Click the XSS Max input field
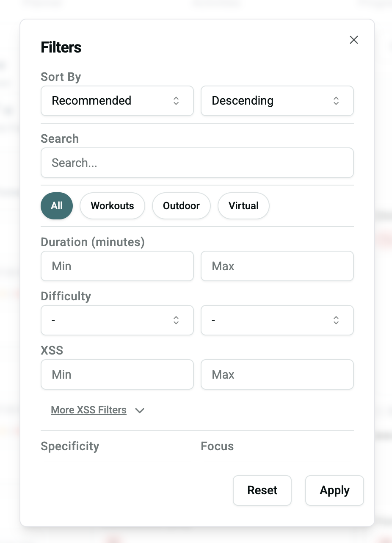 click(277, 374)
